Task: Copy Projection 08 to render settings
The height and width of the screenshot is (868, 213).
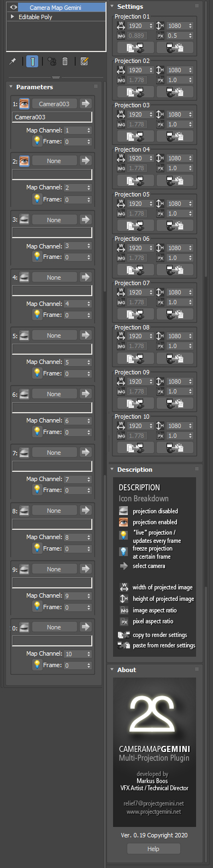Action: pos(135,358)
